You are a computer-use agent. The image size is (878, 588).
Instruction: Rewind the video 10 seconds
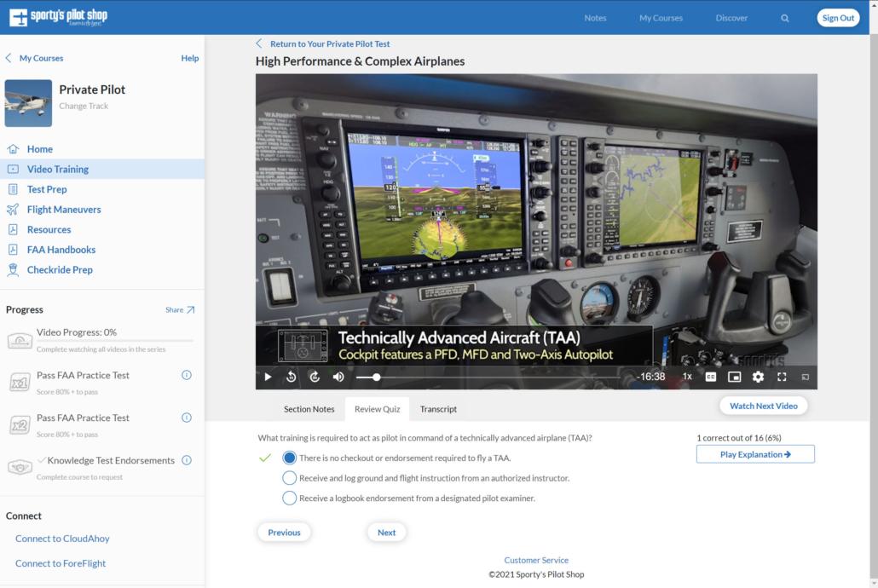(291, 376)
